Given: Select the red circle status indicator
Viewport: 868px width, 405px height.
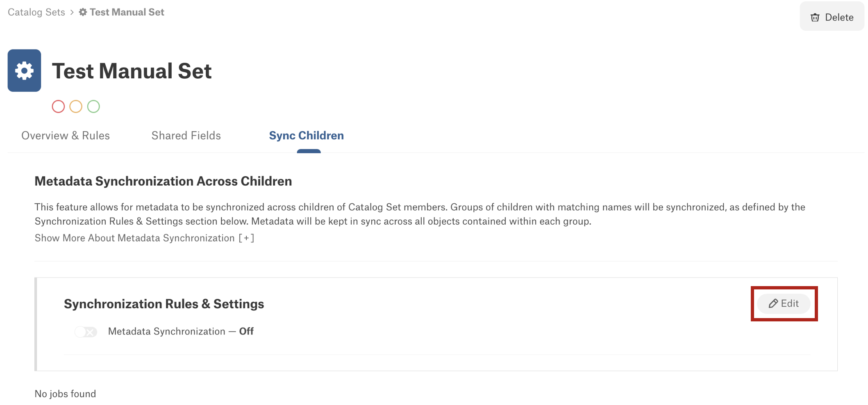Looking at the screenshot, I should (58, 107).
